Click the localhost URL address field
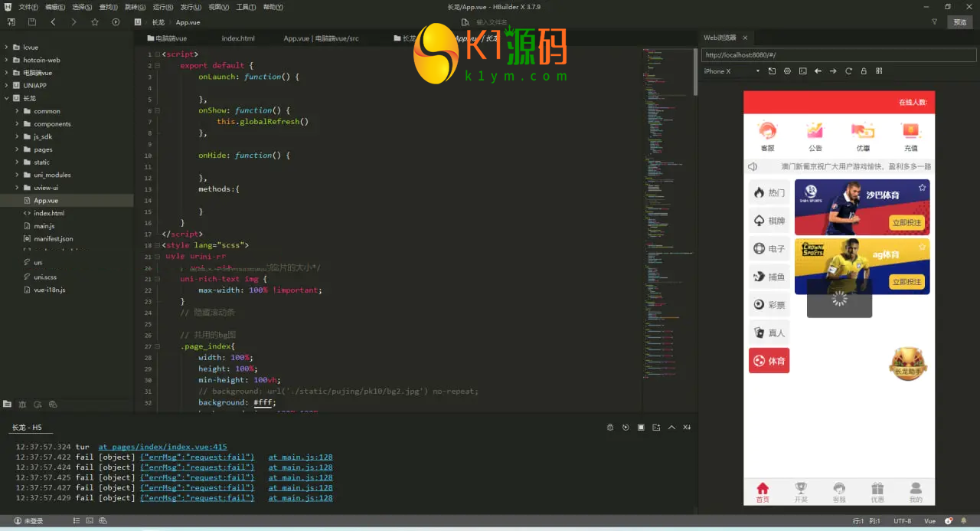This screenshot has width=980, height=531. click(x=838, y=55)
